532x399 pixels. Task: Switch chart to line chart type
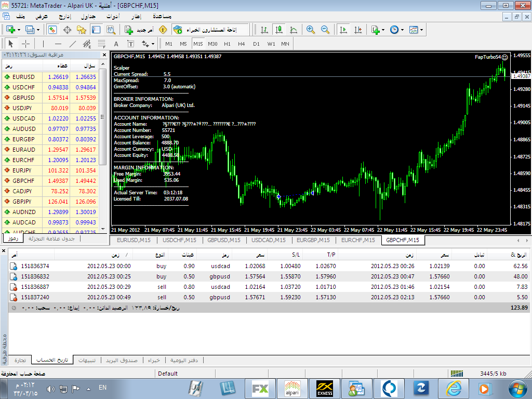(294, 30)
